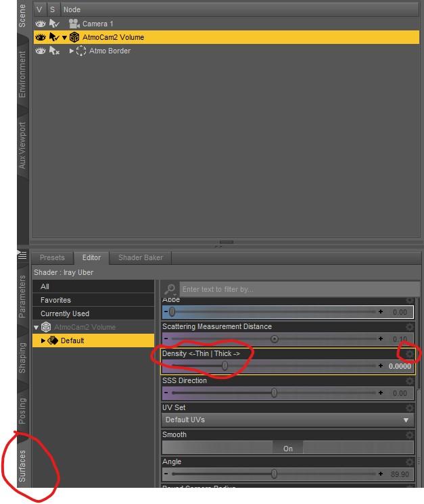Viewport: 424px width, 504px height.
Task: Open UV Set settings gear
Action: pyautogui.click(x=410, y=408)
